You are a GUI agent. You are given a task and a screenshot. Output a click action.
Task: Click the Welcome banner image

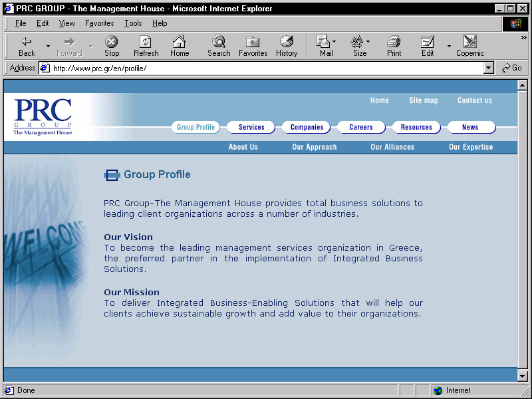pyautogui.click(x=46, y=258)
